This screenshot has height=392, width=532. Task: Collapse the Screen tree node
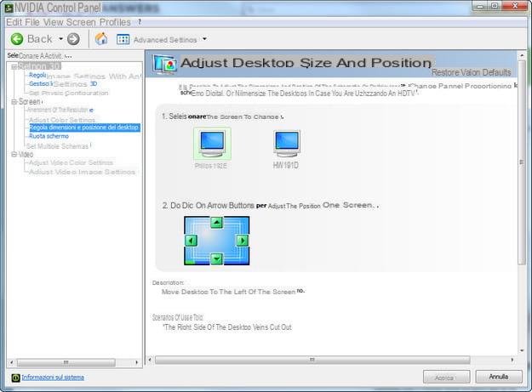coord(14,102)
